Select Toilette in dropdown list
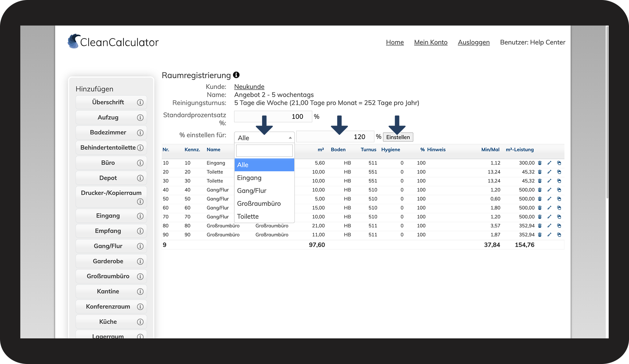This screenshot has width=629, height=364. (x=248, y=216)
